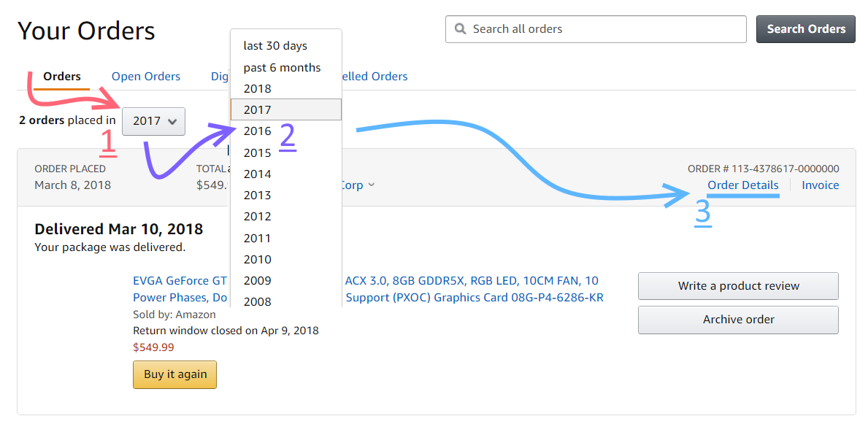Click the search magnifier icon
The image size is (868, 424).
(x=460, y=29)
